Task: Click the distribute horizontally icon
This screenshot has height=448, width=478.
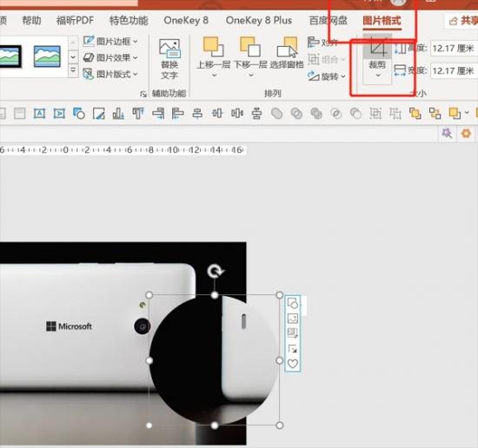Action: 217,114
